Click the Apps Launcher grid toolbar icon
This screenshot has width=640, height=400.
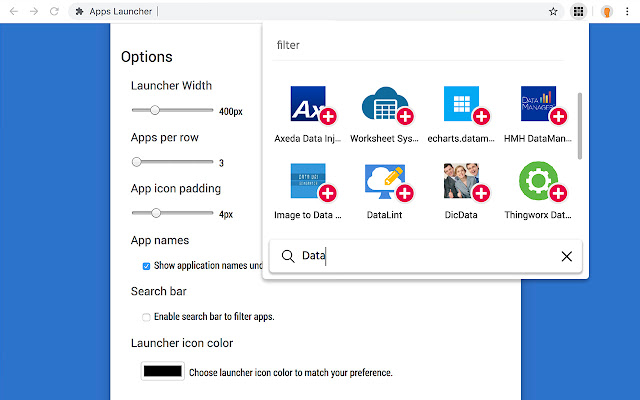point(578,11)
